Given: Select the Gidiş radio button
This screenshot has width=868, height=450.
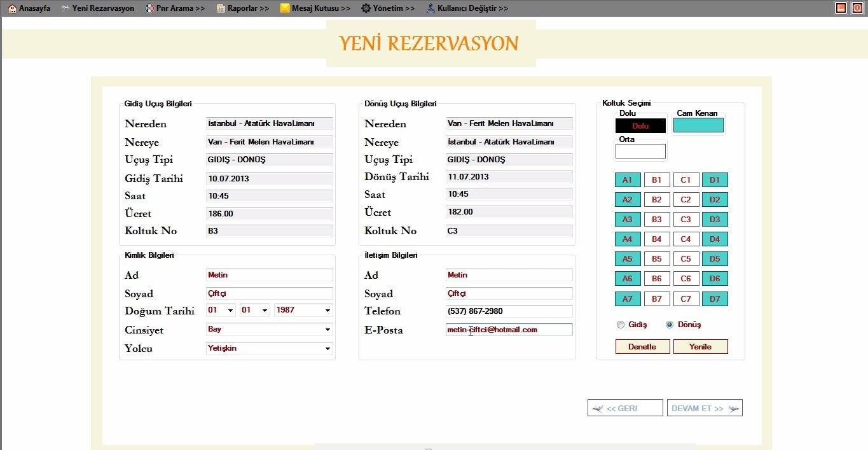Looking at the screenshot, I should coord(621,325).
